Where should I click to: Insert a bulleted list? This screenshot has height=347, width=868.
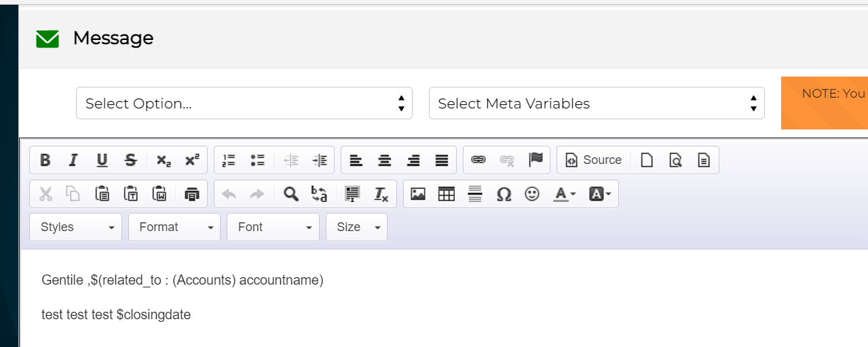point(257,160)
